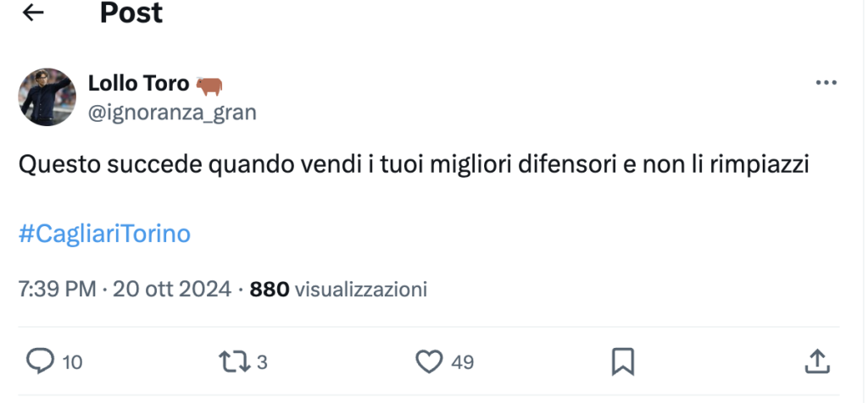Screen dimensions: 868x403
Task: Click the Post page heading
Action: pyautogui.click(x=131, y=13)
